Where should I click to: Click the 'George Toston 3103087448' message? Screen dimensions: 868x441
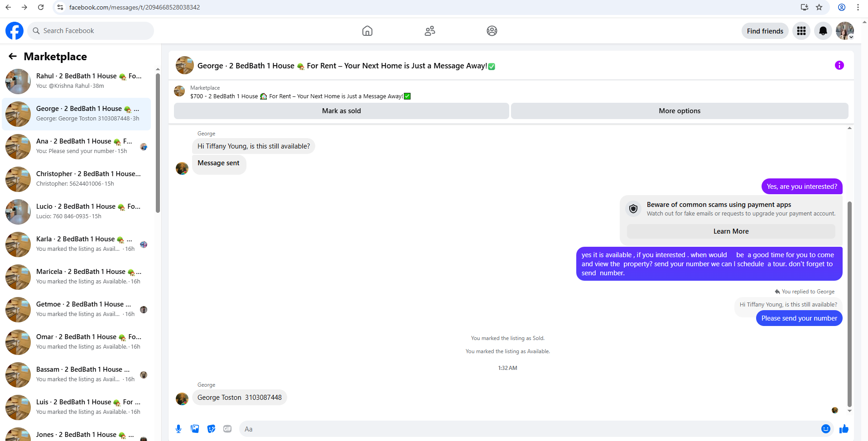240,398
